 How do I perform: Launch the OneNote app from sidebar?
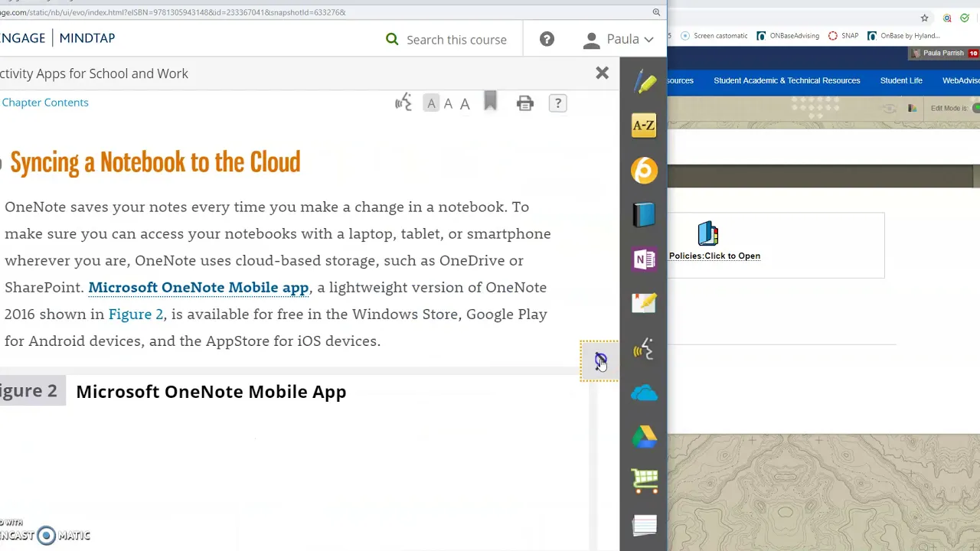pos(645,259)
